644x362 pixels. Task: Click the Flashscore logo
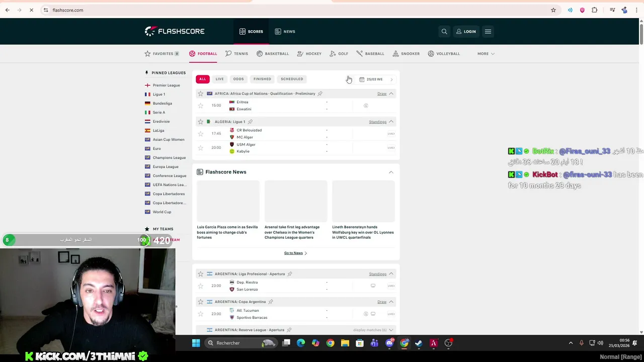click(175, 31)
